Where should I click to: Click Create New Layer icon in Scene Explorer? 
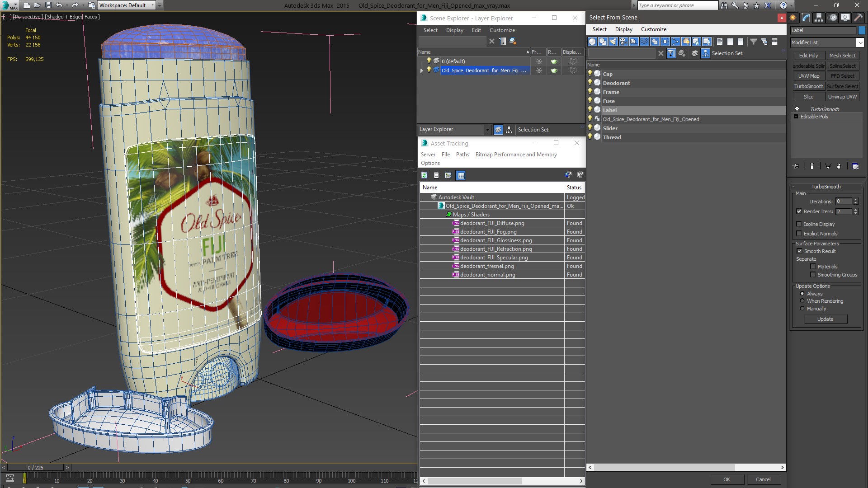(513, 41)
